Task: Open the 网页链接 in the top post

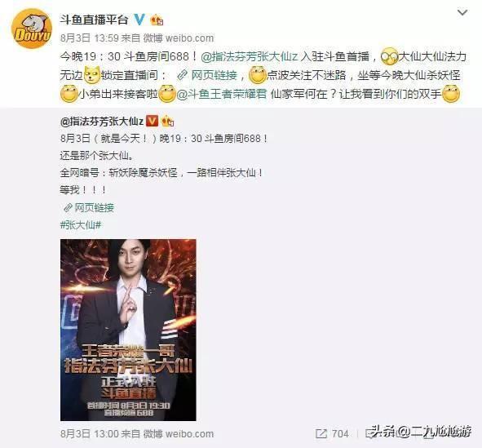Action: tap(214, 75)
